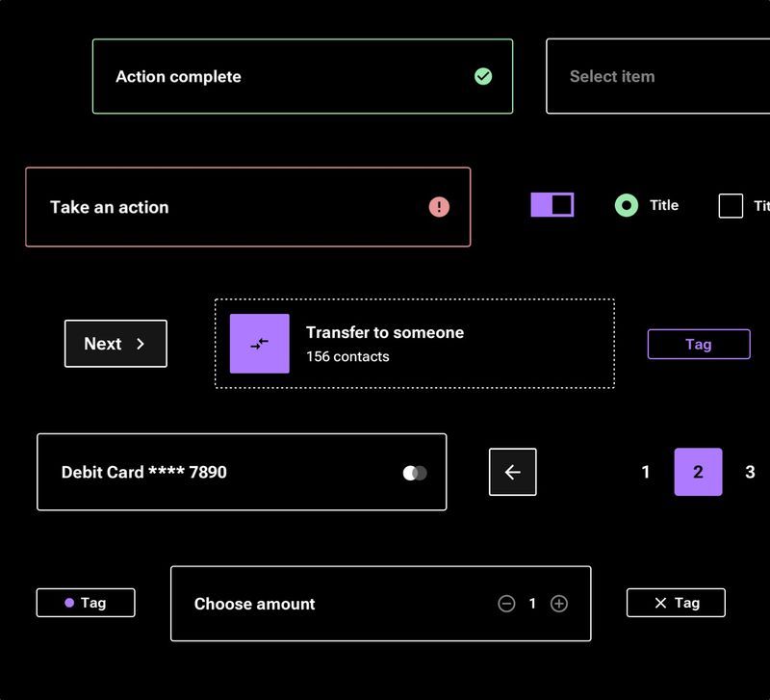Check the empty checkbox beside Title label

pos(730,205)
